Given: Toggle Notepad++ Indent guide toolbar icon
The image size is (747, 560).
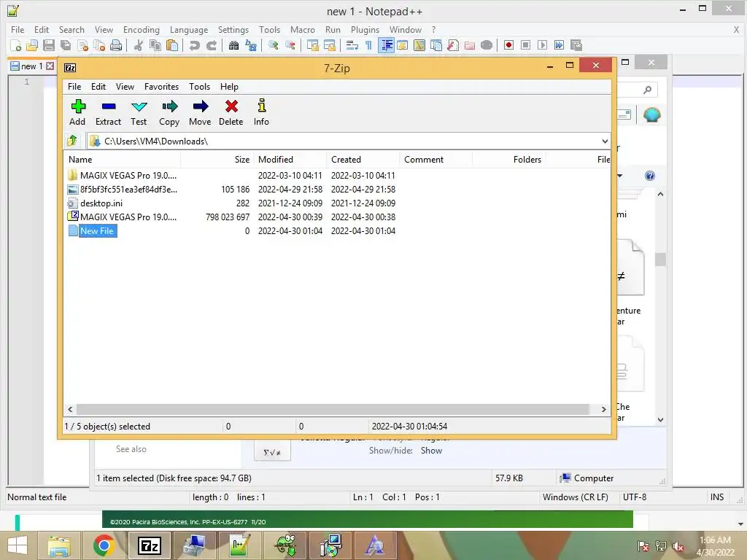Looking at the screenshot, I should [387, 45].
